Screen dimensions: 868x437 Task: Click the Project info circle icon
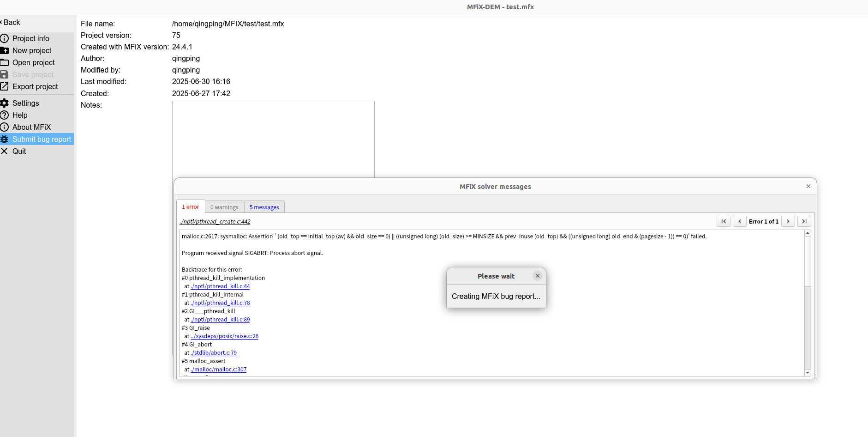click(x=5, y=38)
